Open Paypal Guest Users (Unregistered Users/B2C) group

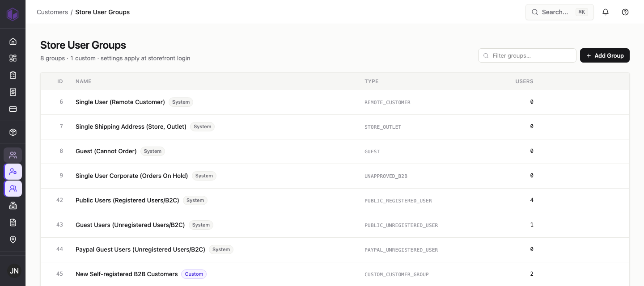[140, 249]
